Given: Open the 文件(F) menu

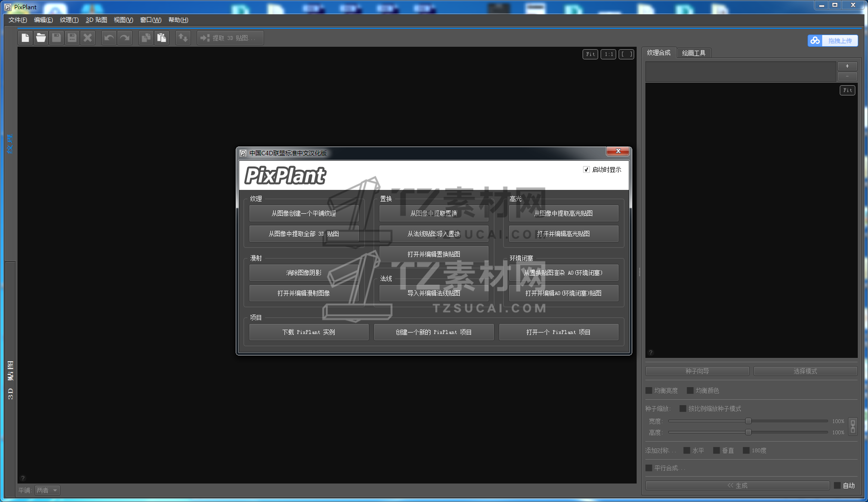Looking at the screenshot, I should (18, 20).
